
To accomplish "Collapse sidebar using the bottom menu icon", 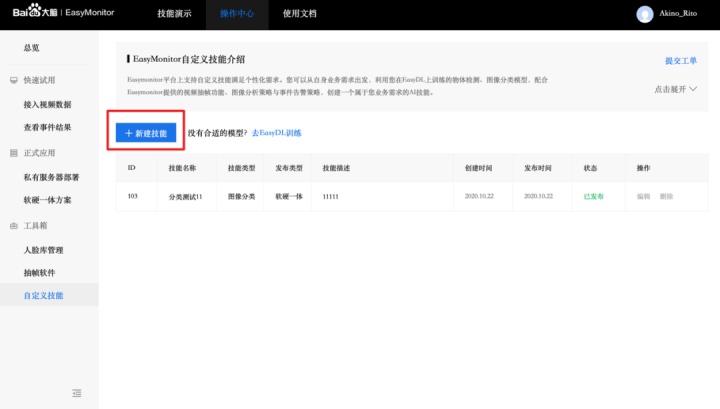I will [x=77, y=393].
